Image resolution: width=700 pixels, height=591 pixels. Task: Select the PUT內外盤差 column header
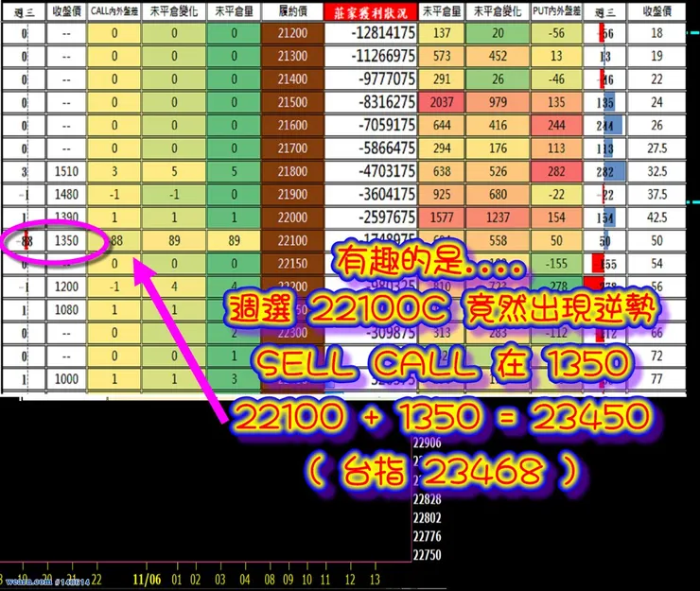(x=556, y=11)
